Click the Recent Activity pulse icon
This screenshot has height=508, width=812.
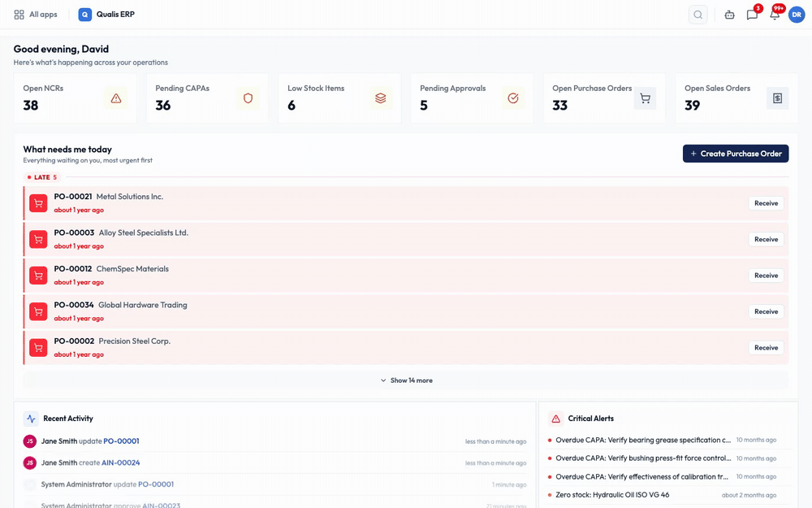click(31, 419)
